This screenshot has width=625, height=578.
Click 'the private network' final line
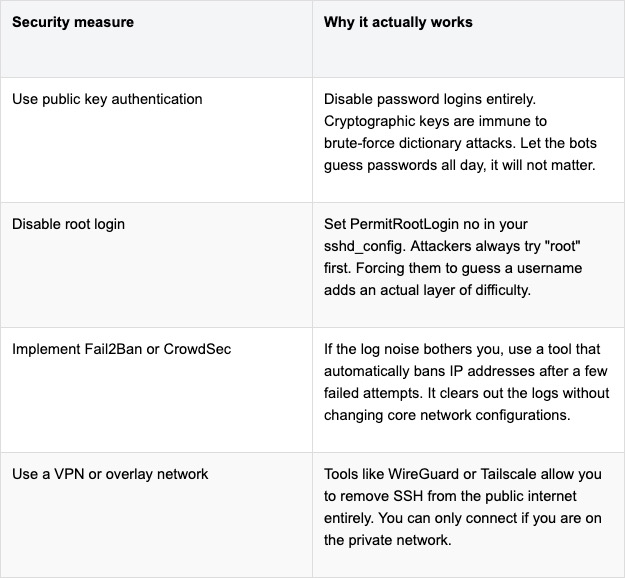387,540
